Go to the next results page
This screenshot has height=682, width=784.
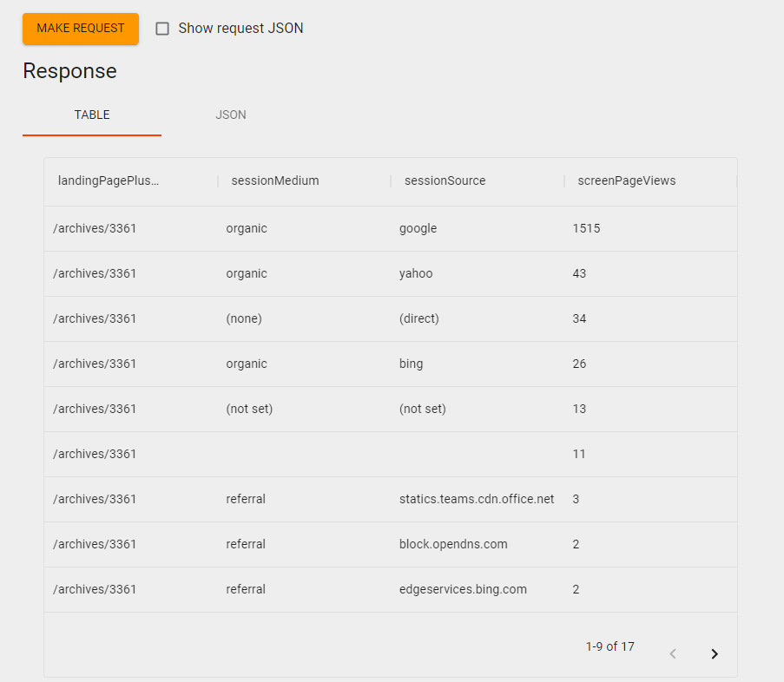point(715,653)
